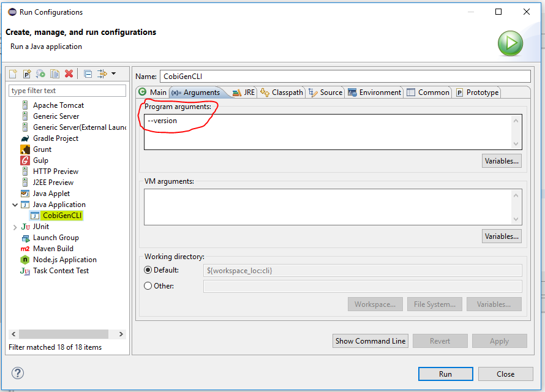Screen dimensions: 545x392
Task: Open the filter dropdown arrow in toolbar
Action: (x=113, y=73)
